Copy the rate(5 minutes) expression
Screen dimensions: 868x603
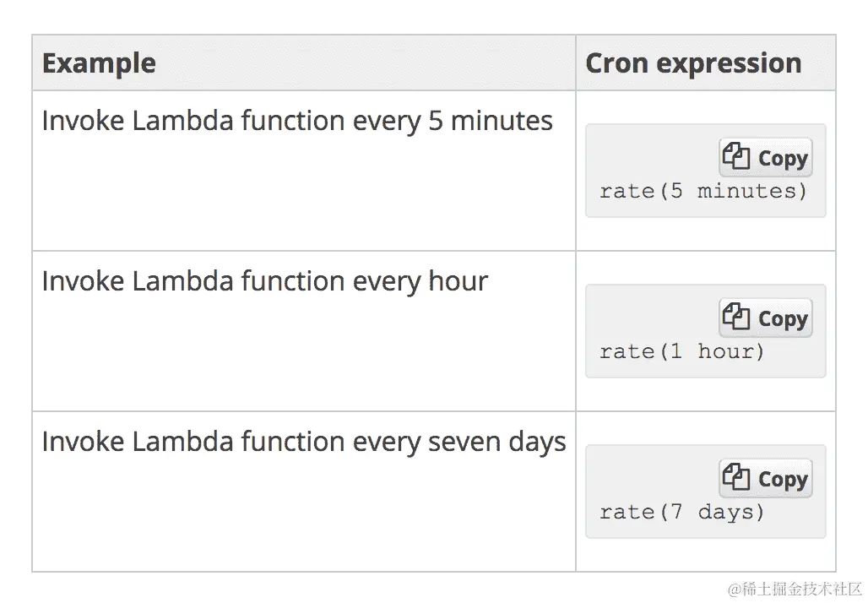[x=766, y=158]
